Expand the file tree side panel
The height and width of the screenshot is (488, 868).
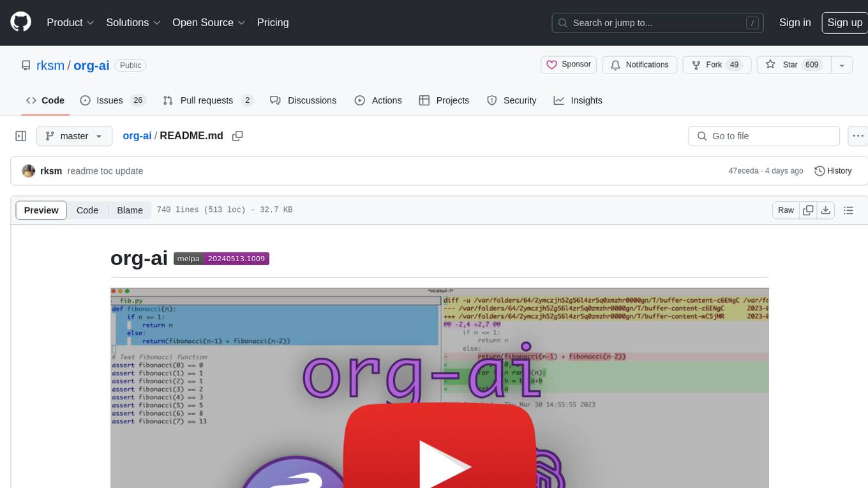coord(20,136)
